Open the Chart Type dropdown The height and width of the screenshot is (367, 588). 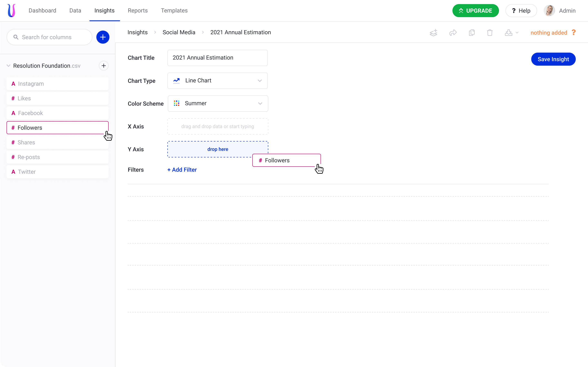click(217, 81)
